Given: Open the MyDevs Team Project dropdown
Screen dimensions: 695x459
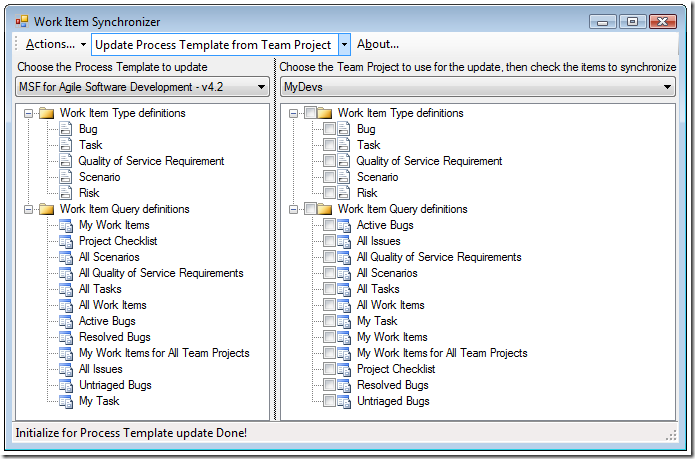Looking at the screenshot, I should click(478, 87).
